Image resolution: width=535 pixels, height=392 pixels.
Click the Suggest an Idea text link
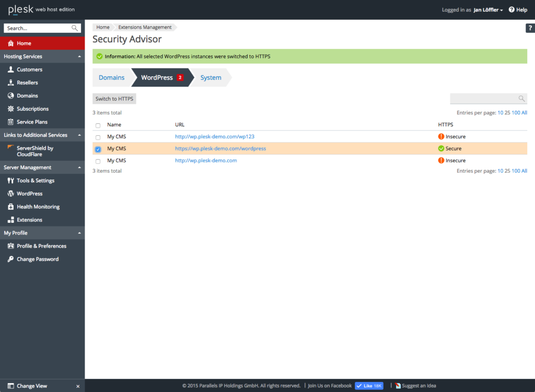point(418,386)
